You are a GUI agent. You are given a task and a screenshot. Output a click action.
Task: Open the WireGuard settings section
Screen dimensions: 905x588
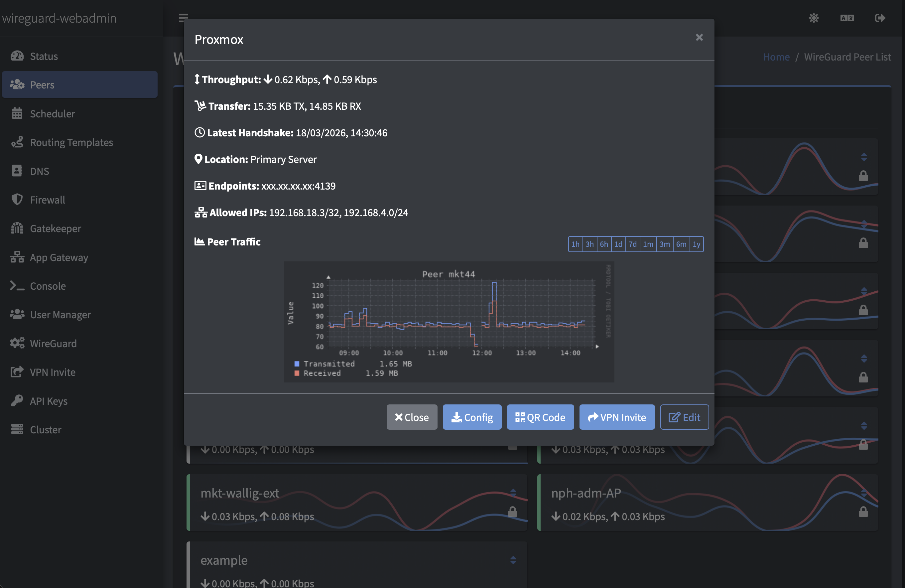click(x=53, y=343)
